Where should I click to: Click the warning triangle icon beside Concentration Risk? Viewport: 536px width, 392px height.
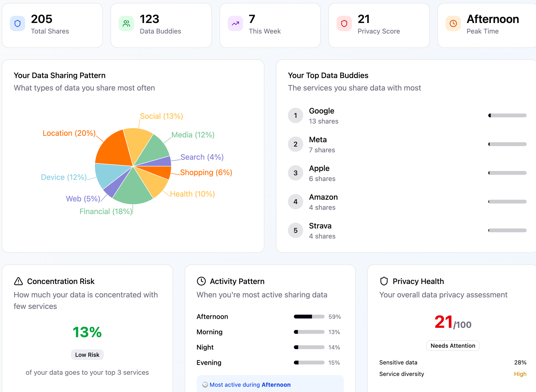18,281
